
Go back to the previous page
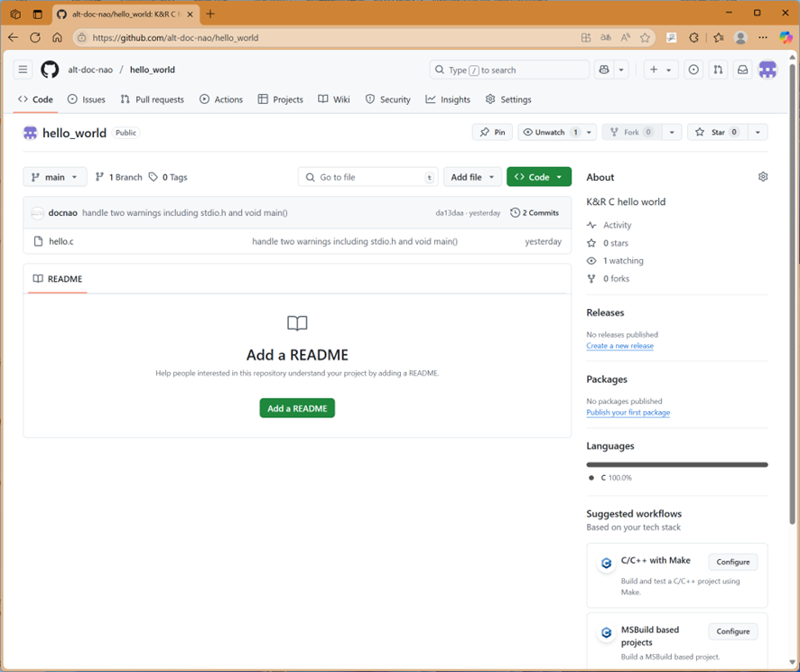point(14,37)
